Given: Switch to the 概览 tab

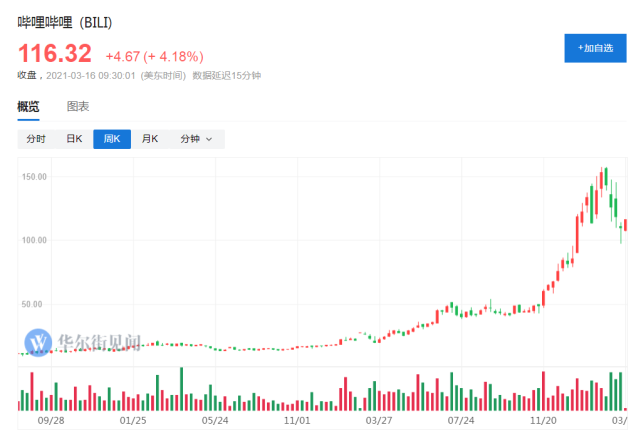Looking at the screenshot, I should coord(28,106).
